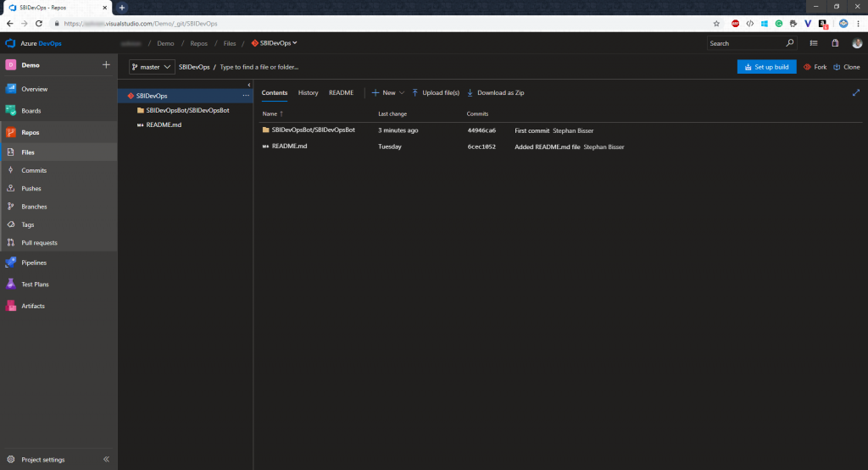868x470 pixels.
Task: Open the user profile avatar
Action: click(x=857, y=43)
